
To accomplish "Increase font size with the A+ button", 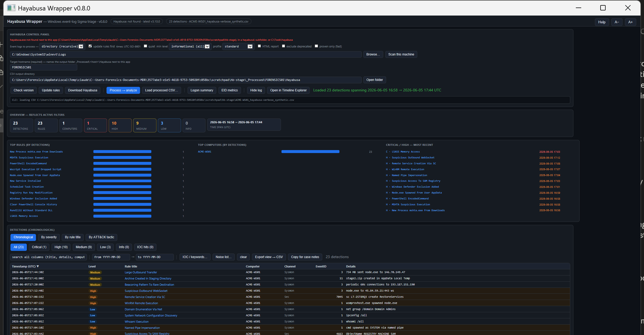I will click(x=630, y=22).
